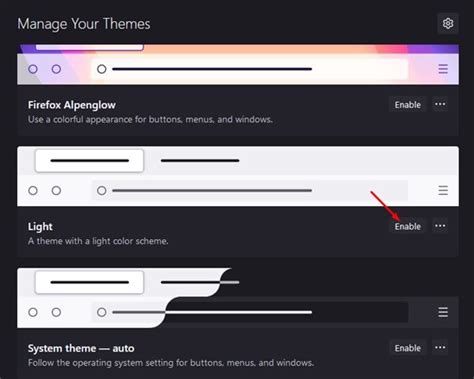
Task: Enable the System theme — auto
Action: [407, 348]
